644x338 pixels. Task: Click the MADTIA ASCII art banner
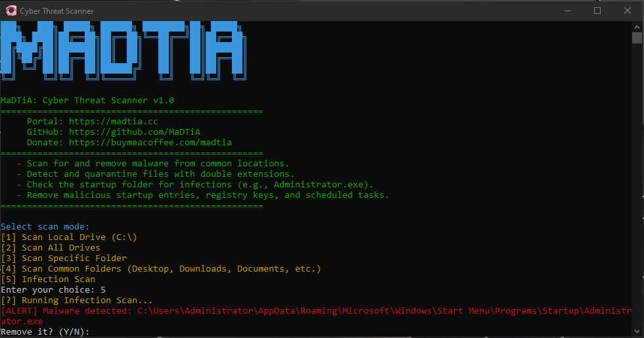pos(124,51)
